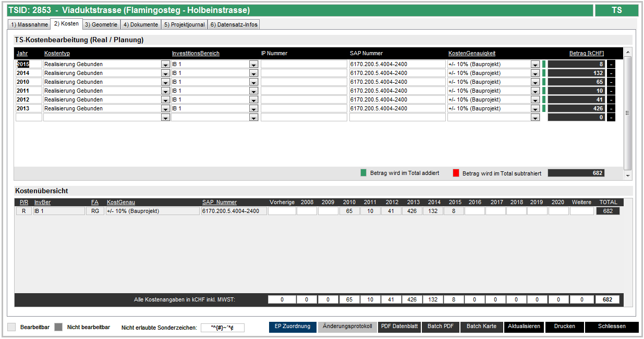Click the minus button beside amount 426
The width and height of the screenshot is (644, 339).
611,108
